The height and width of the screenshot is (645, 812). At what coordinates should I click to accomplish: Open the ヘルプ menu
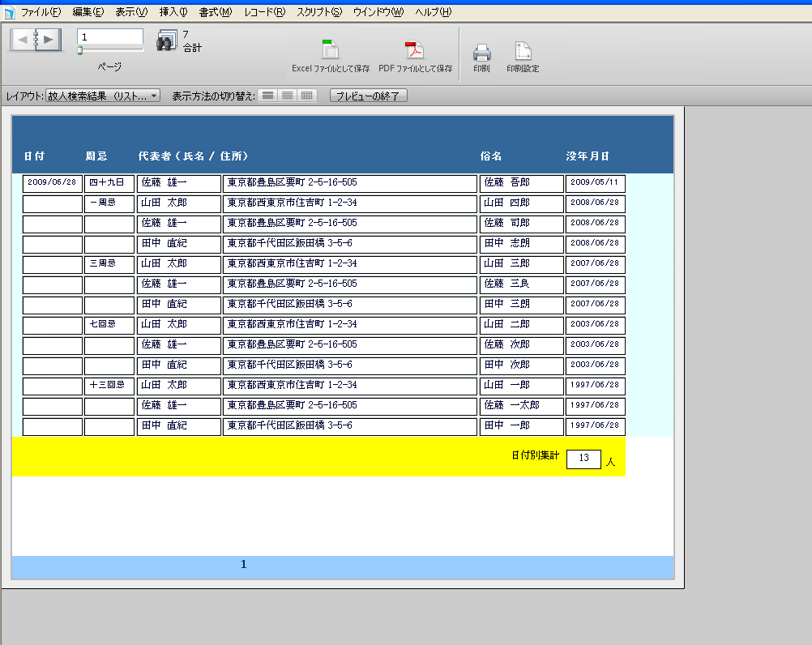(x=432, y=12)
